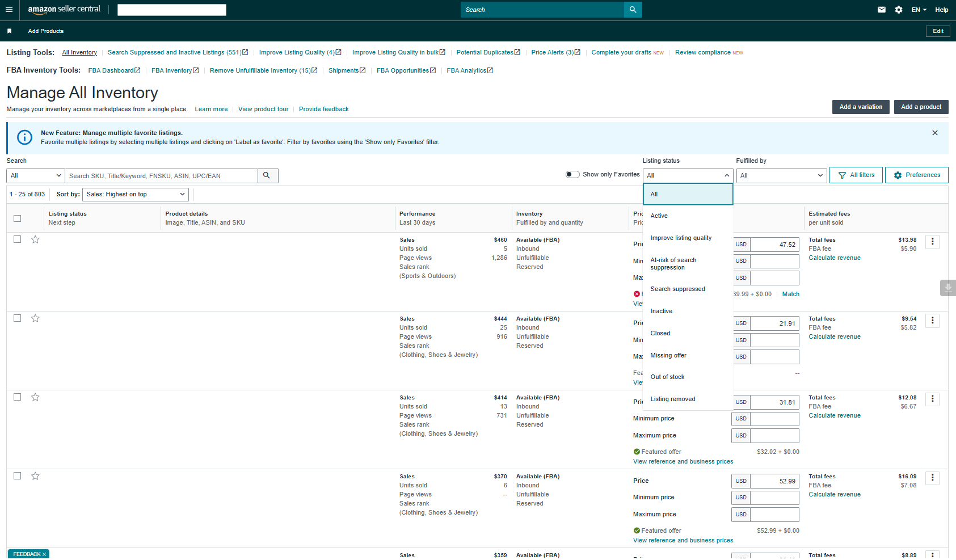Image resolution: width=956 pixels, height=560 pixels.
Task: Open actions menu for $12.08 fees row
Action: coord(933,399)
